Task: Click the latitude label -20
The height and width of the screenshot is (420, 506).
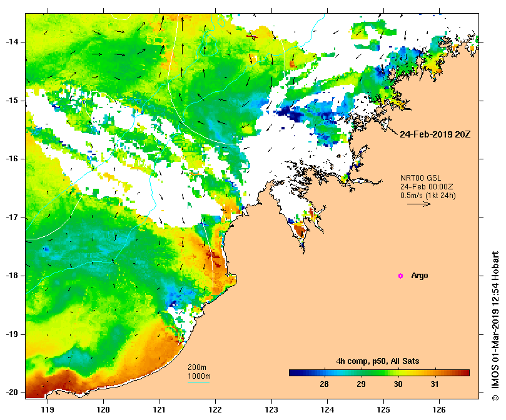Action: pyautogui.click(x=12, y=392)
